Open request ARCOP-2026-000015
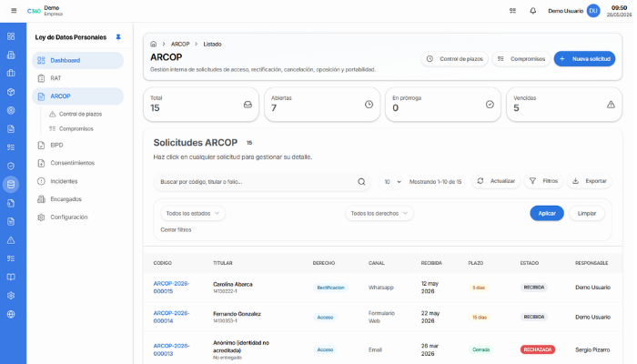Image resolution: width=637 pixels, height=364 pixels. point(171,288)
